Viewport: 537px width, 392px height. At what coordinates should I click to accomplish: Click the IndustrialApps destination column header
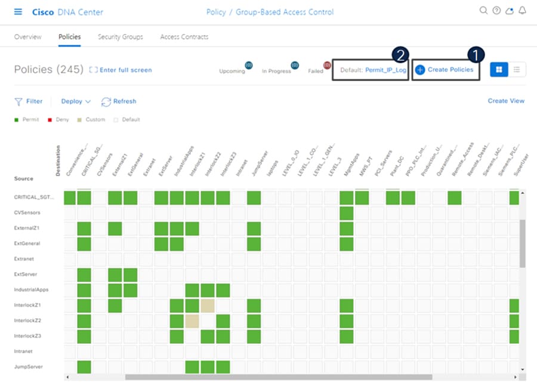(x=184, y=161)
